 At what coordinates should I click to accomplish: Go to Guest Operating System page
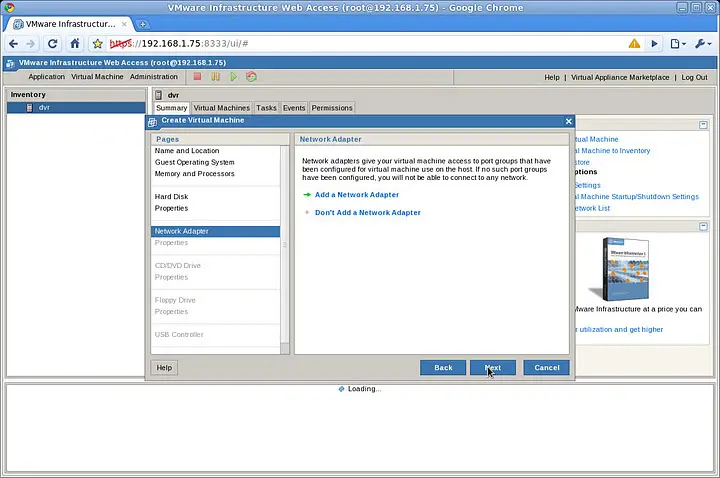(194, 162)
